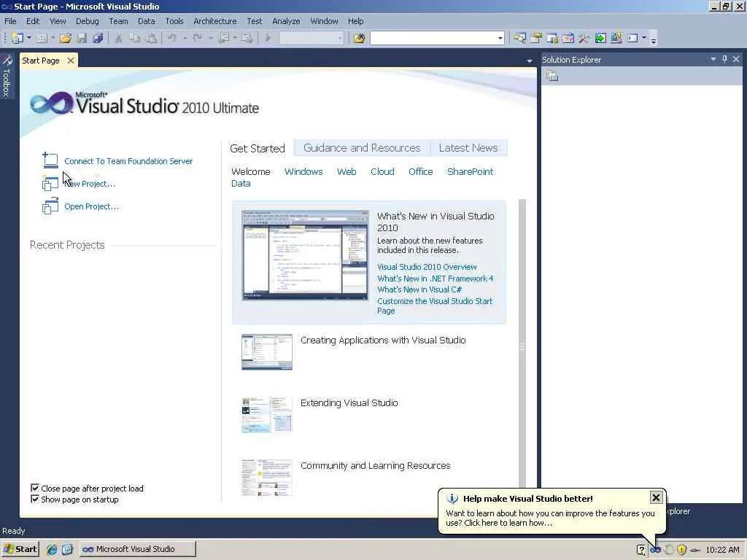Open the Find combo box dropdown arrow

pos(500,38)
